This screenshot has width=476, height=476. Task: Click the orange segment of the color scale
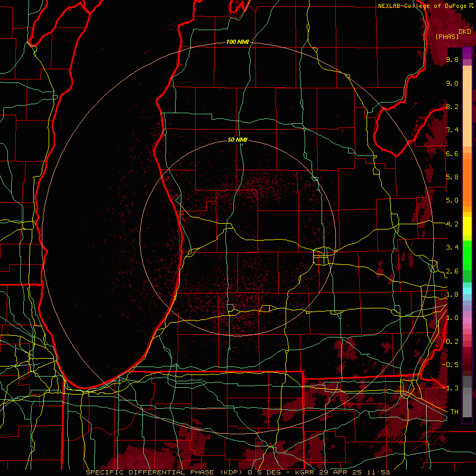[x=467, y=183]
